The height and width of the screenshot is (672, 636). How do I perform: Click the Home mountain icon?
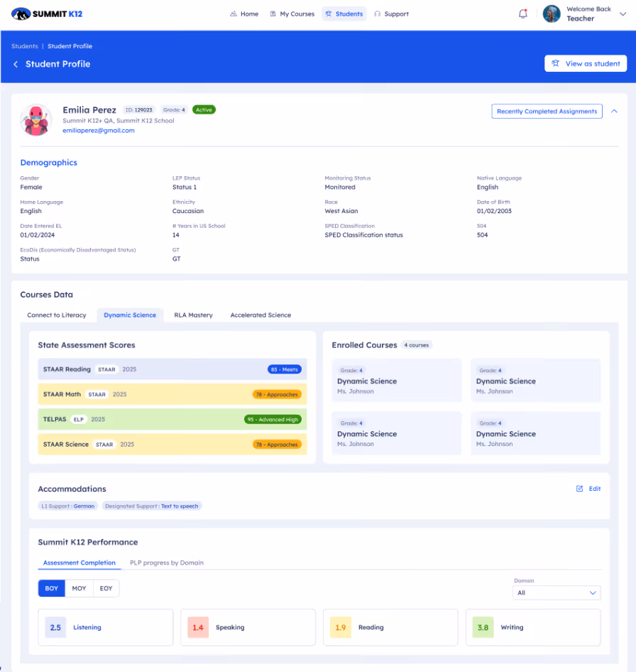click(234, 13)
